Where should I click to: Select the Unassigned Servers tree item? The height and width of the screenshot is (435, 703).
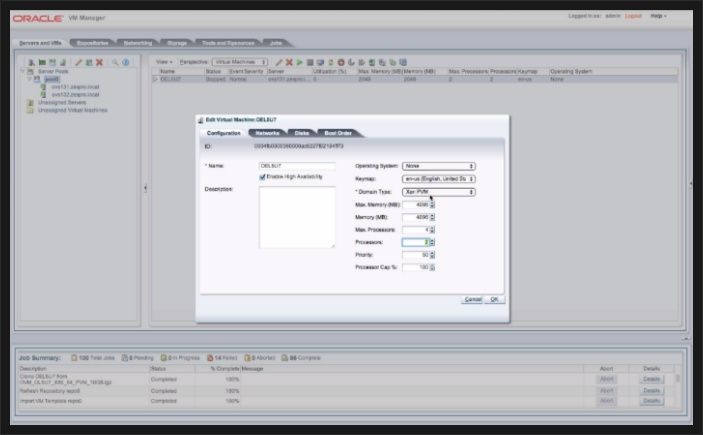62,103
